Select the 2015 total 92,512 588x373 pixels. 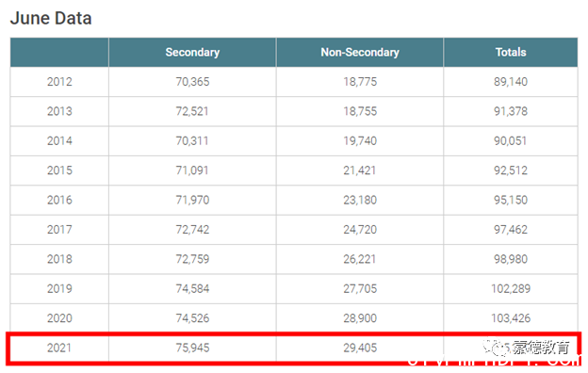[511, 170]
